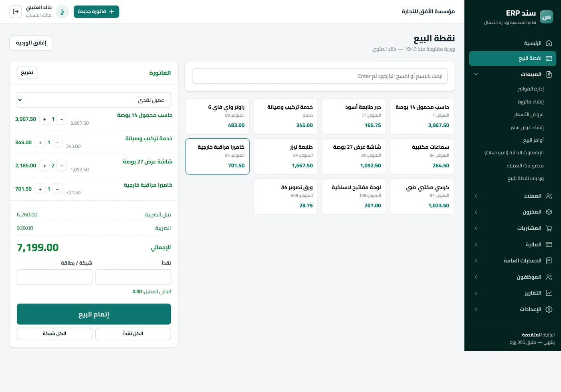Click the نقداً cash amount field
The width and height of the screenshot is (561, 392).
[133, 277]
